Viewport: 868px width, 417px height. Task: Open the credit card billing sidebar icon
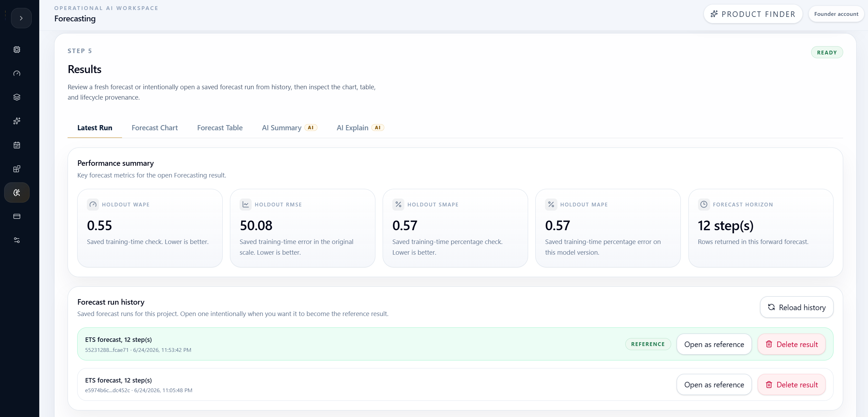(17, 216)
